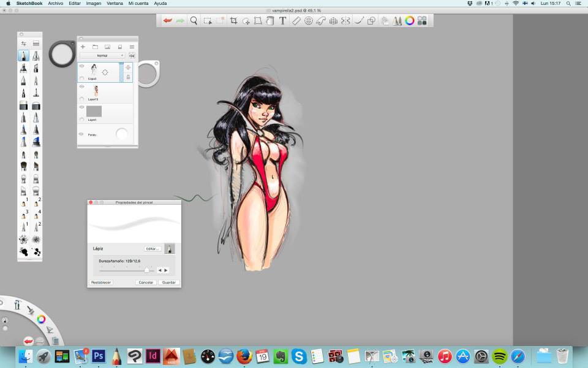The image size is (588, 368).
Task: Click the brush size stepper arrows
Action: tap(163, 270)
